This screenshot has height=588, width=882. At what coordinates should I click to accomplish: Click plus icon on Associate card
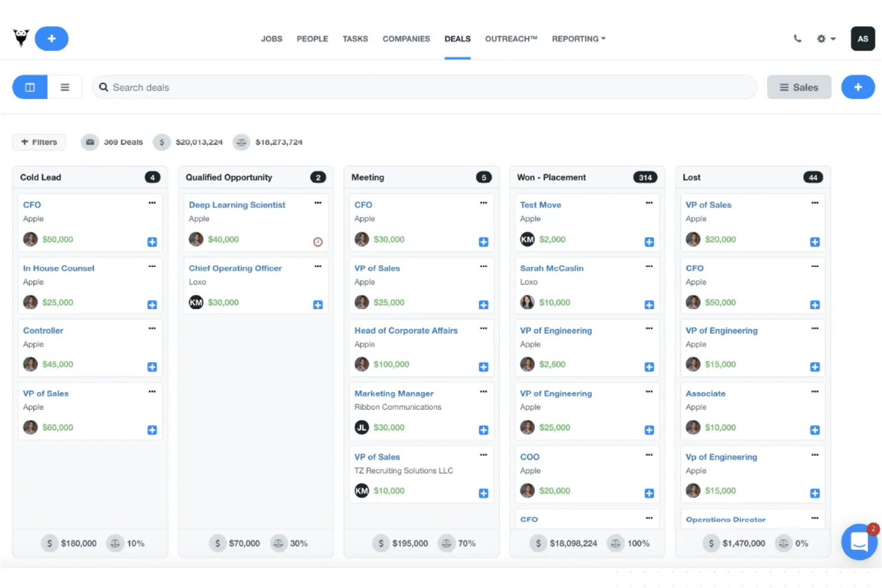click(815, 430)
